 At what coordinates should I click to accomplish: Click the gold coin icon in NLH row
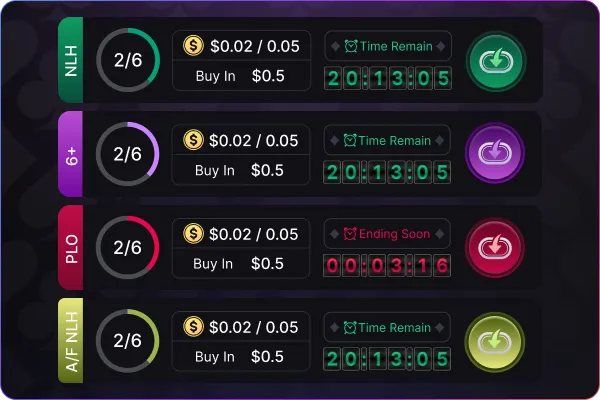point(193,46)
